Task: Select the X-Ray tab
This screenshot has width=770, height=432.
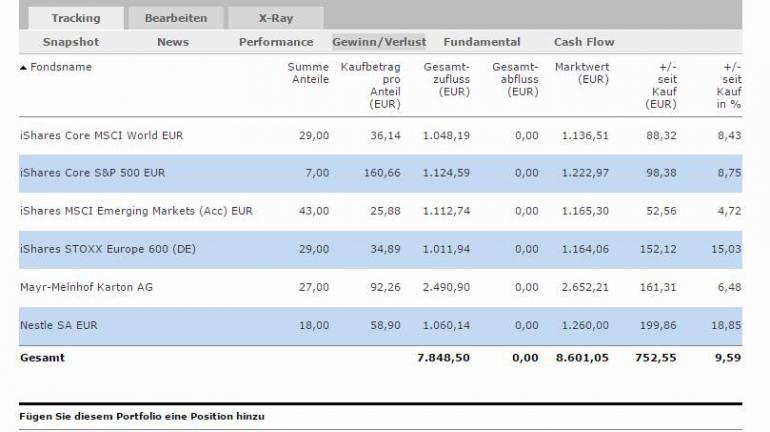Action: pyautogui.click(x=275, y=18)
